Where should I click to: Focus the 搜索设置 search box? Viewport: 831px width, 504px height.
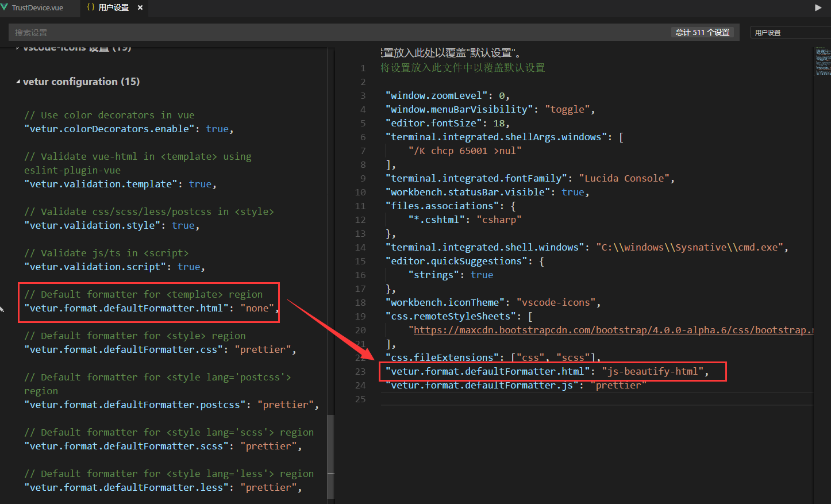(x=339, y=32)
